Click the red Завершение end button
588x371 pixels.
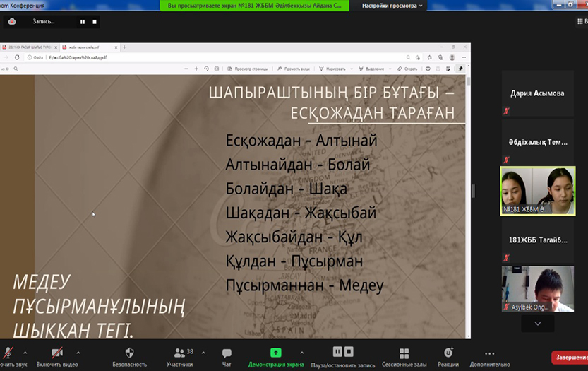click(570, 358)
